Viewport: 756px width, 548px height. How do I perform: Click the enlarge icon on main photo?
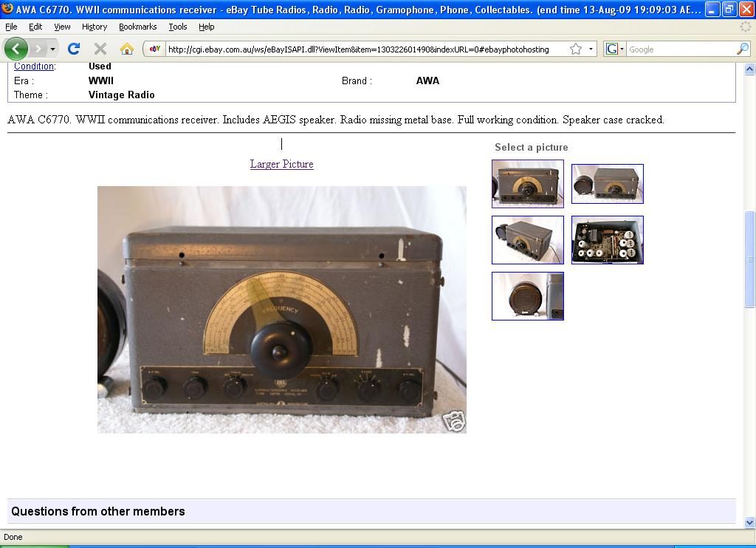454,422
